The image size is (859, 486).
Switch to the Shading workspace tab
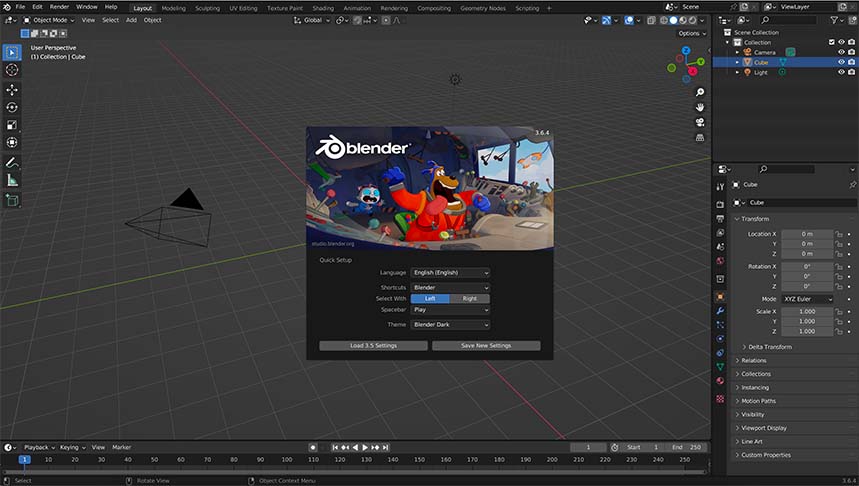coord(323,8)
